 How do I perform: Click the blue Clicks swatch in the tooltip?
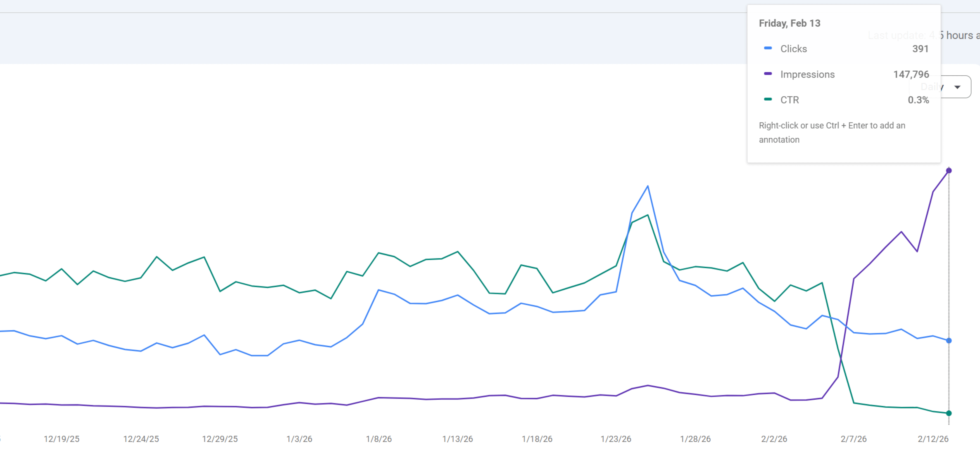[768, 48]
